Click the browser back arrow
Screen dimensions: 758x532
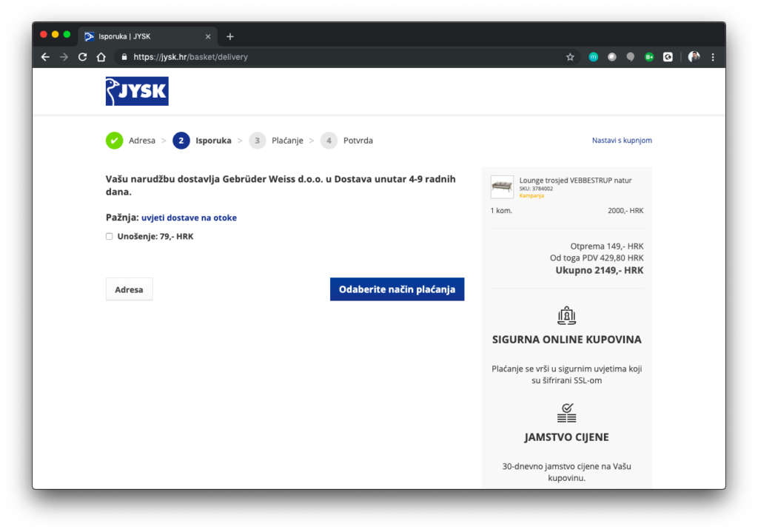45,57
